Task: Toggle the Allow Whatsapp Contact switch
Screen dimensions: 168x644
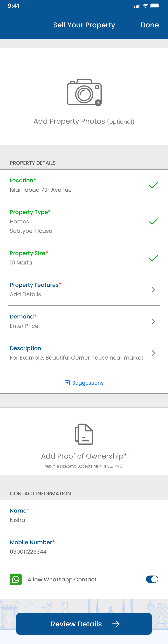Action: pyautogui.click(x=152, y=579)
